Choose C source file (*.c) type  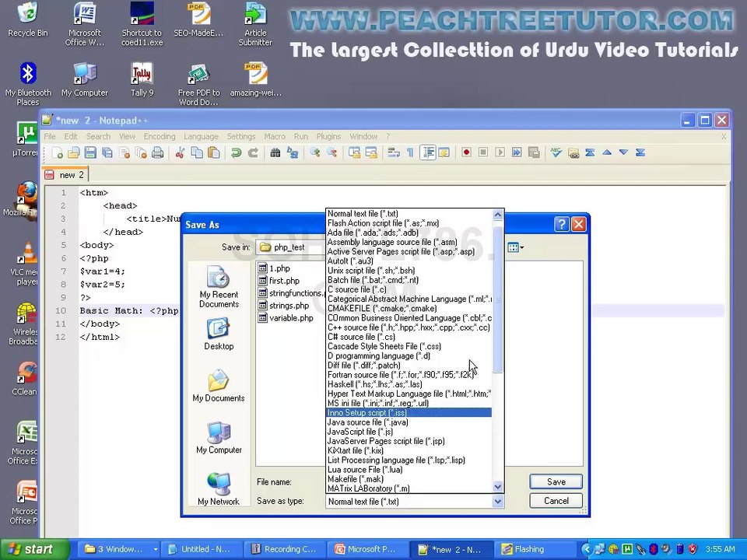point(409,289)
